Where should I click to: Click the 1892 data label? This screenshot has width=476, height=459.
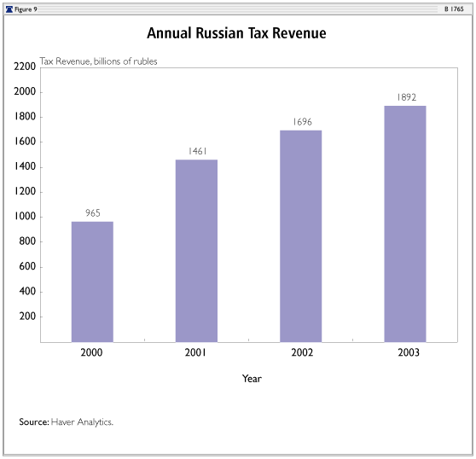click(x=407, y=97)
